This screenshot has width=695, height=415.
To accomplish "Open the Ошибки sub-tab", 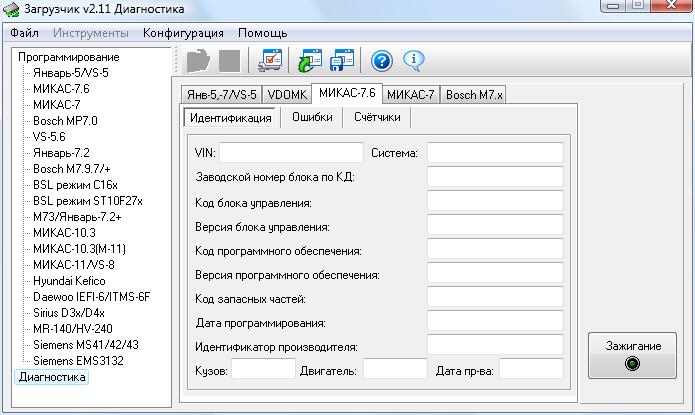I will 312,117.
